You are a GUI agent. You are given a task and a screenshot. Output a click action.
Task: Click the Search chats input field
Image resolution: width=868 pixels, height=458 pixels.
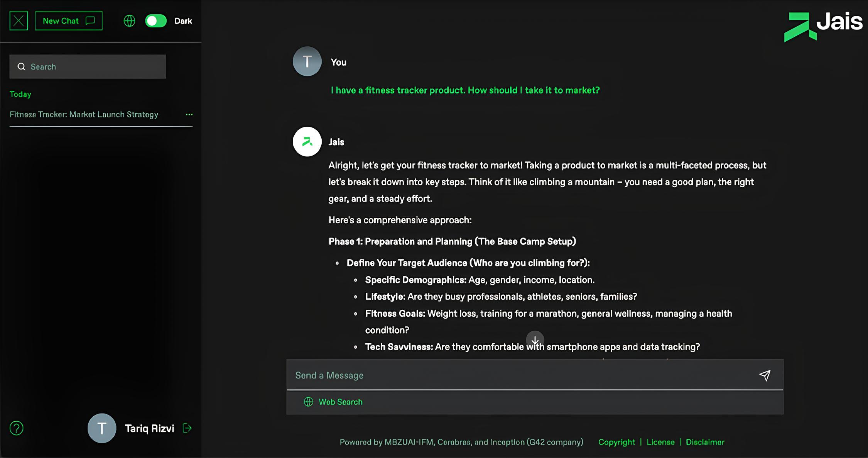88,67
